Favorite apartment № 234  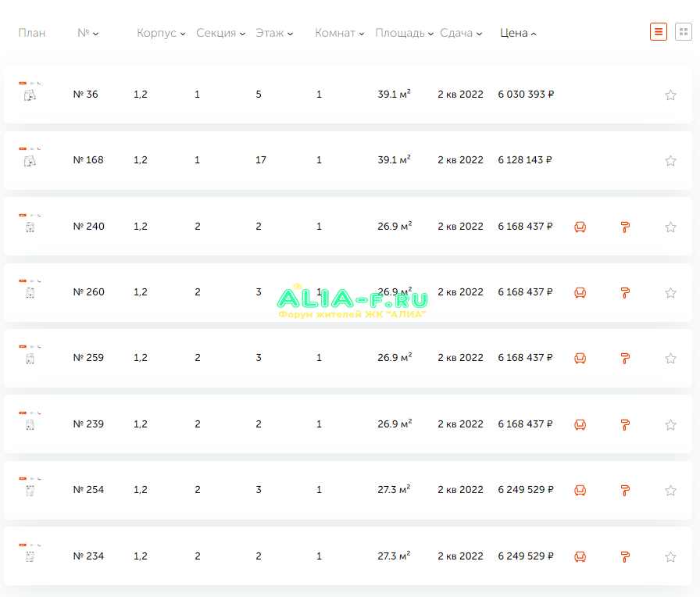coord(670,556)
